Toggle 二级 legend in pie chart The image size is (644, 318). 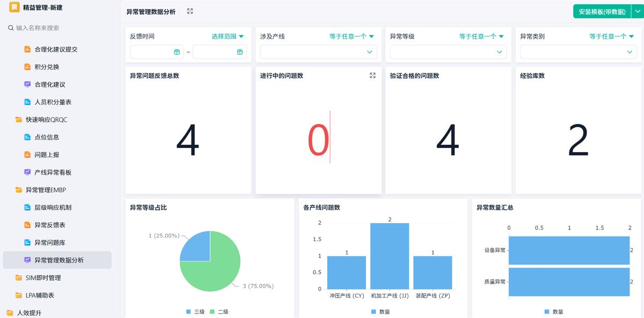click(219, 312)
